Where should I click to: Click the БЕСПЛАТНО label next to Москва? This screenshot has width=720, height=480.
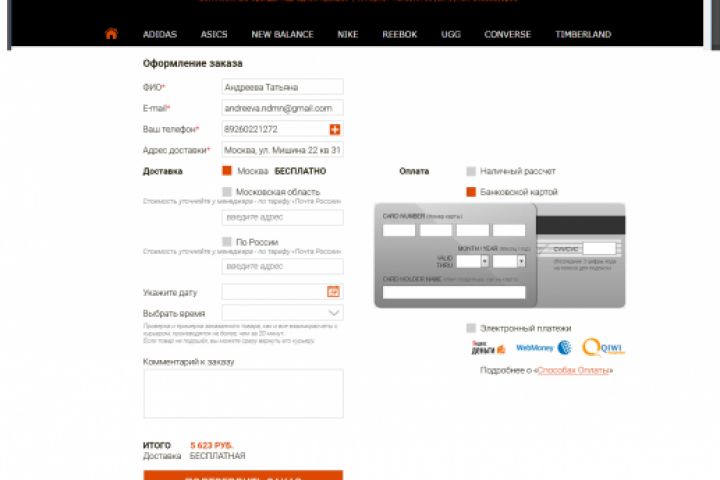300,171
